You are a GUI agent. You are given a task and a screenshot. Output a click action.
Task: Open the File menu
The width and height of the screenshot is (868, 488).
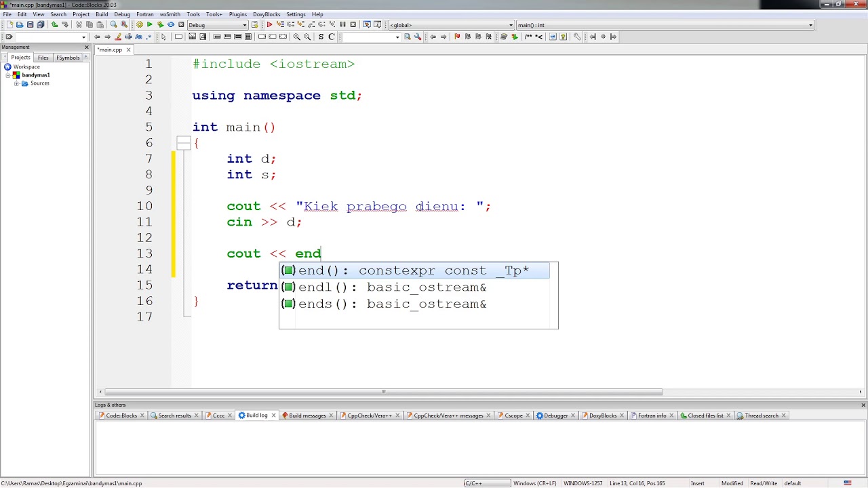pos(7,14)
